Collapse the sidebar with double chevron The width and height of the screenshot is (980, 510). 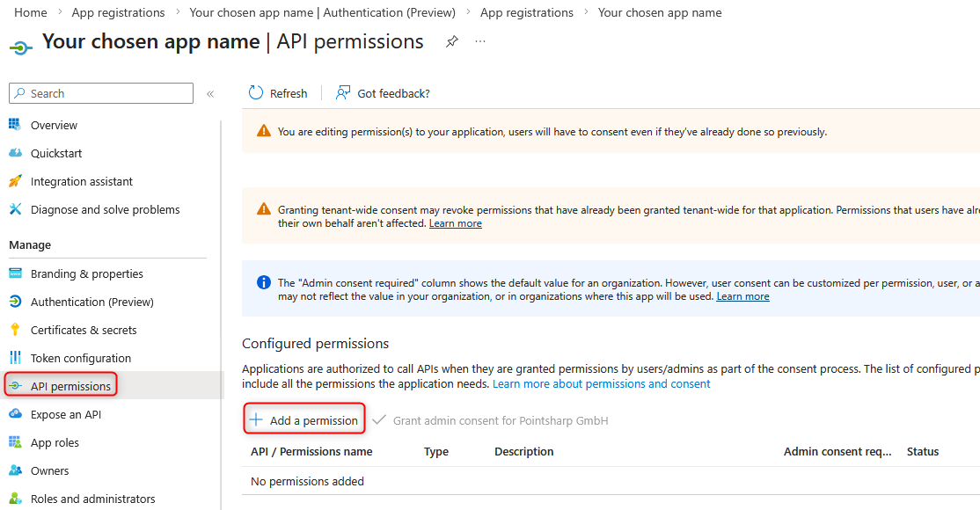[x=210, y=93]
